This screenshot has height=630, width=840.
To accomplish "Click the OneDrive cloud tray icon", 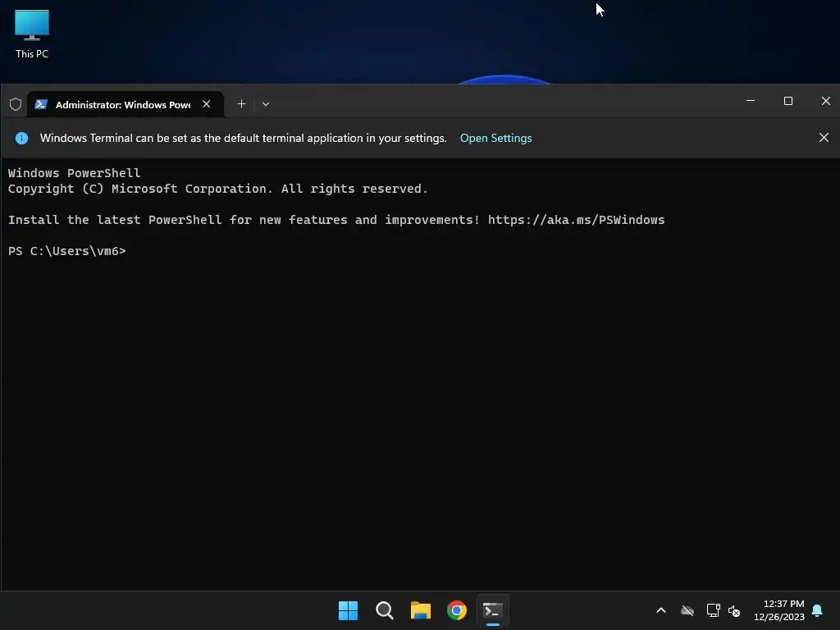I will pos(687,610).
